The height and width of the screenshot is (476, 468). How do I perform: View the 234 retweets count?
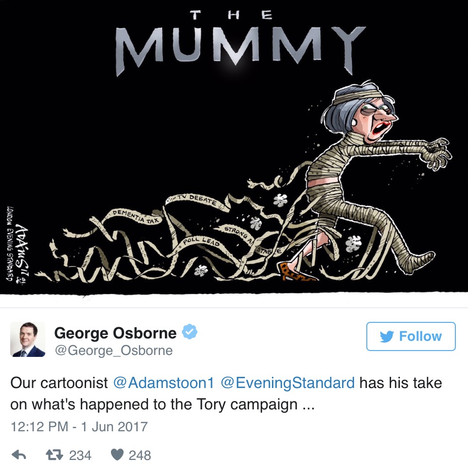80,456
